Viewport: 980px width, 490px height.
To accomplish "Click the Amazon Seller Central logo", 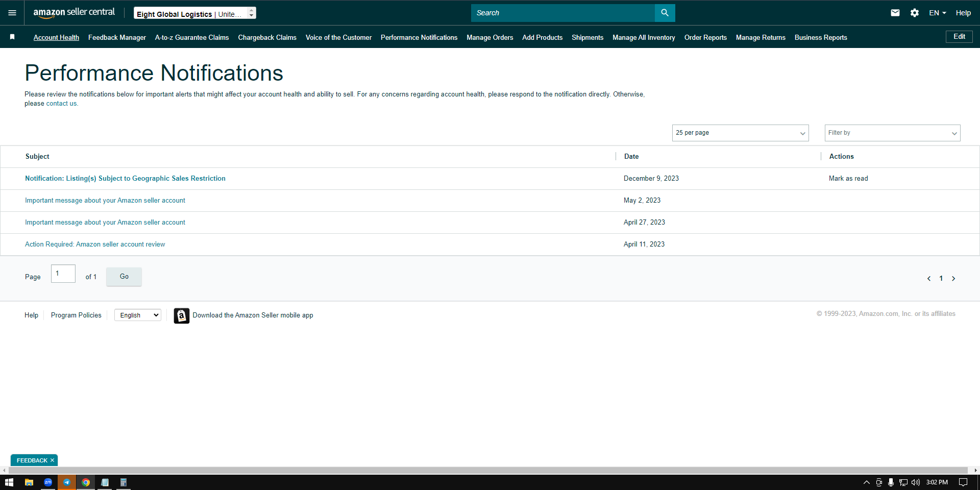I will pos(74,13).
